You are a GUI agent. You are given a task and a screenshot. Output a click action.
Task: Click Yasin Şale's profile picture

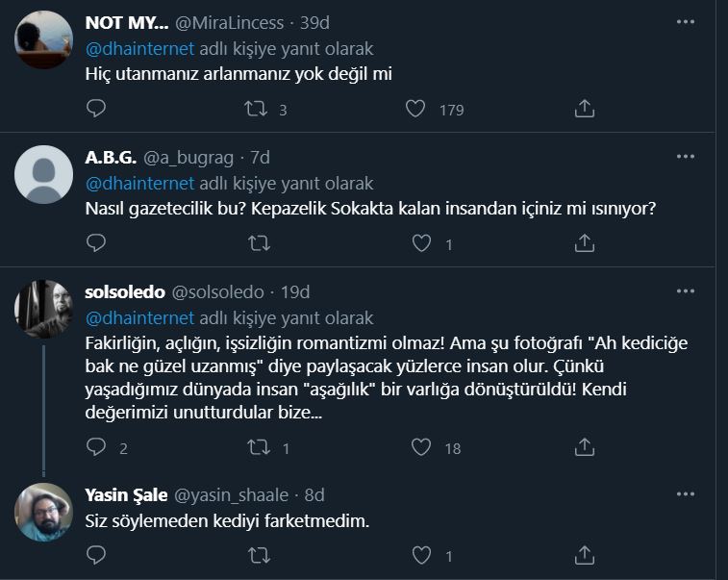[x=40, y=512]
